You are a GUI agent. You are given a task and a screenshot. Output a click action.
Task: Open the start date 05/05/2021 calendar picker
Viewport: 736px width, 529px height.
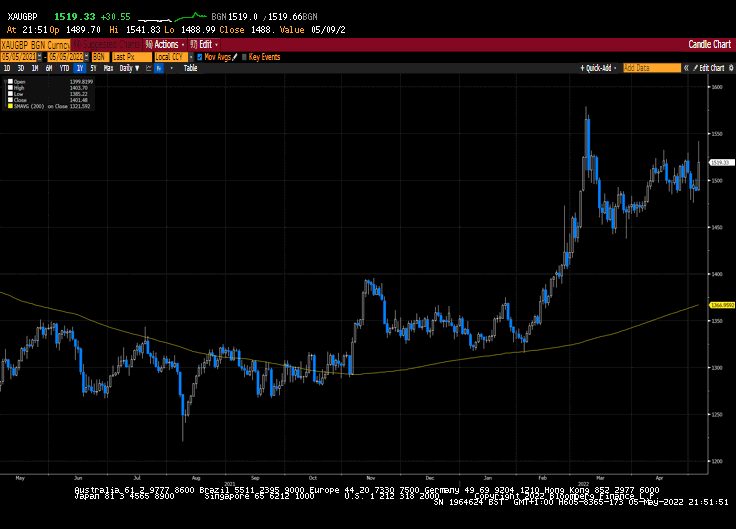click(39, 57)
